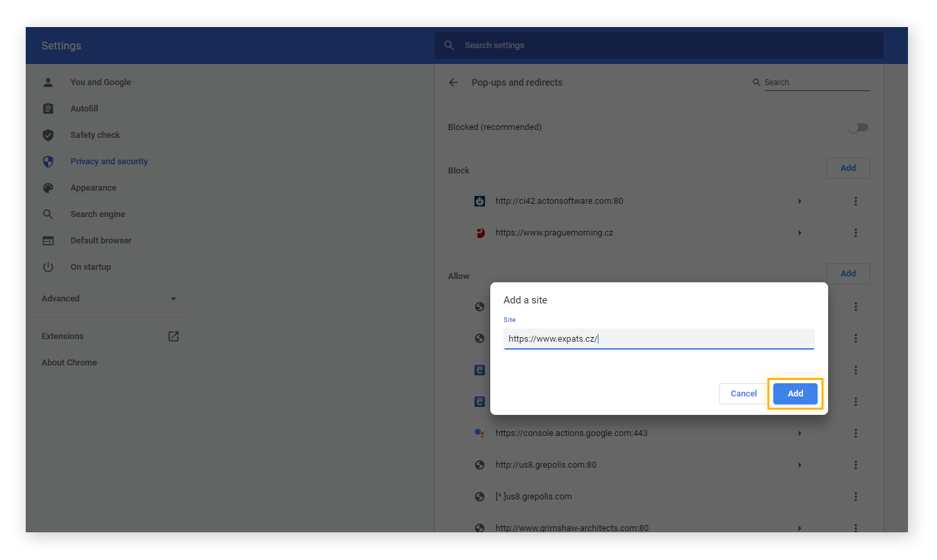Expand details for ci42.actonsoftware.com entry
Image resolution: width=937 pixels, height=560 pixels.
pos(800,201)
